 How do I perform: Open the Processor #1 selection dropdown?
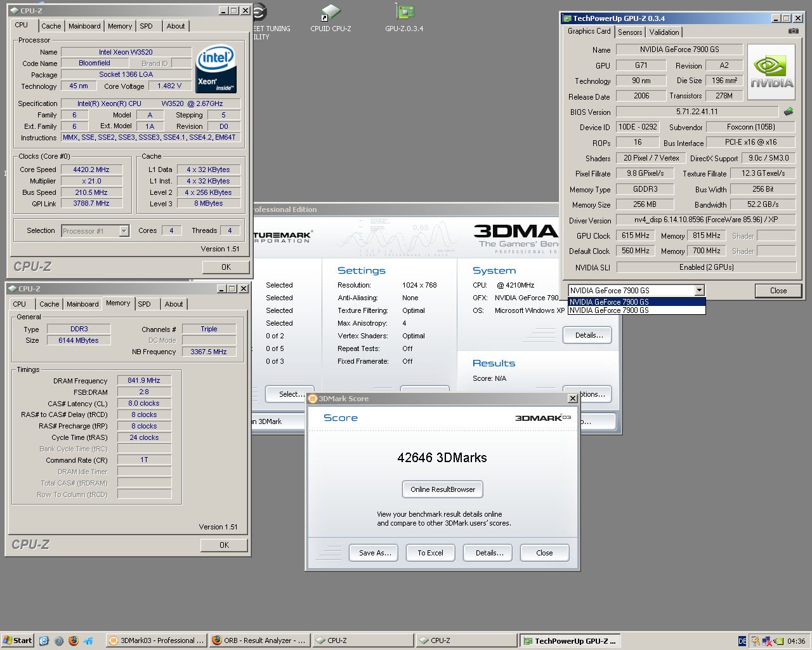(x=95, y=231)
